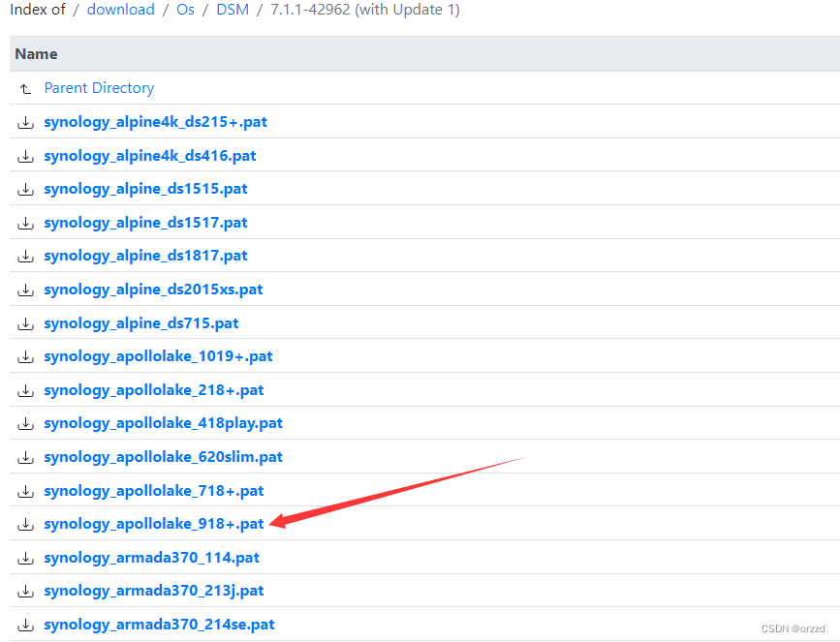Open synology_armada370_214se.pat link
840x642 pixels.
pyautogui.click(x=159, y=625)
